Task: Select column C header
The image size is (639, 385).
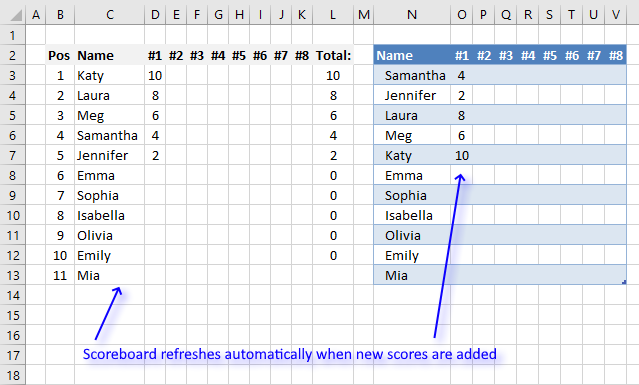Action: (110, 15)
